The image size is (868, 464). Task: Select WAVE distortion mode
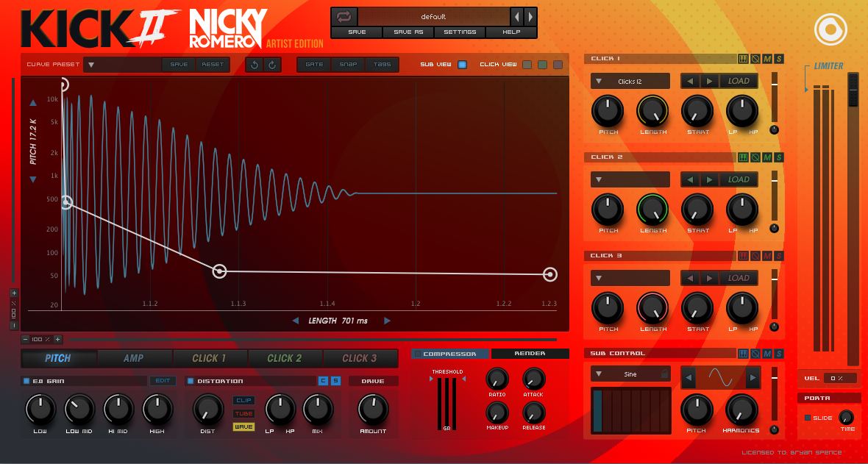click(243, 427)
